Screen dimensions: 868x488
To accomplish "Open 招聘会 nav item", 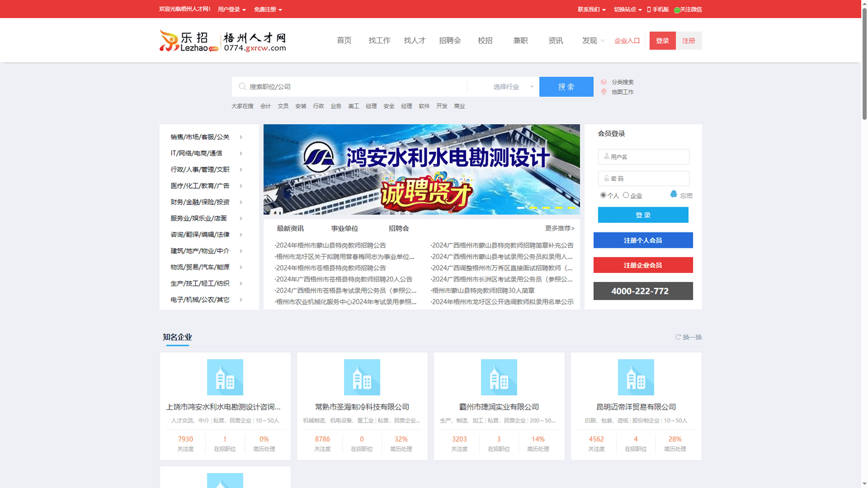I will tap(450, 40).
